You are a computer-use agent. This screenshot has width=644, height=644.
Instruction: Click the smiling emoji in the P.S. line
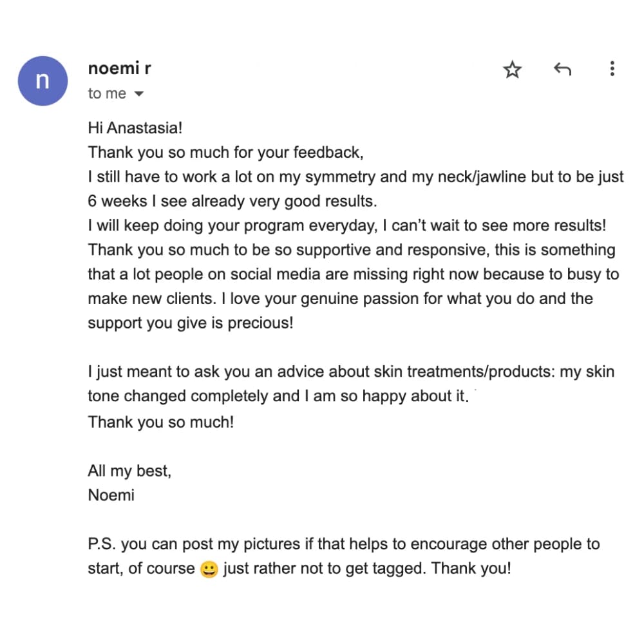point(207,569)
